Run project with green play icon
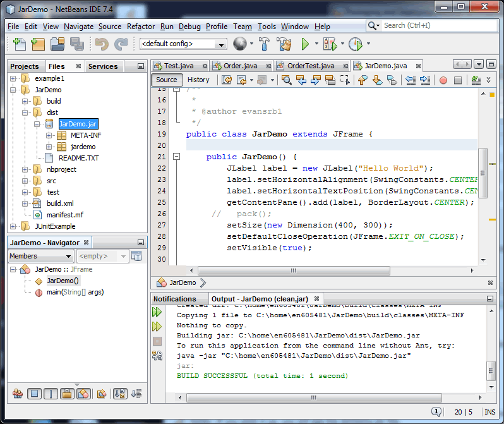The width and height of the screenshot is (504, 424). (x=305, y=44)
